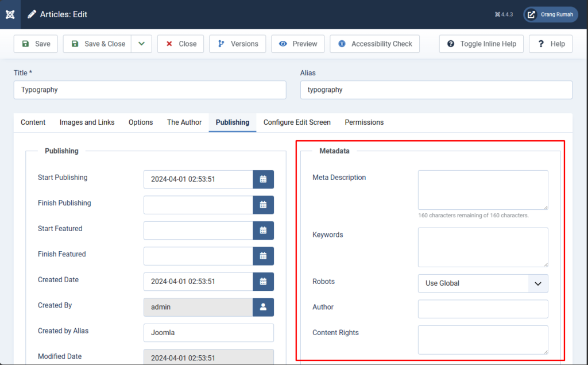Open the Finish Featured calendar picker
Viewport: 588px width, 365px height.
[x=264, y=256]
